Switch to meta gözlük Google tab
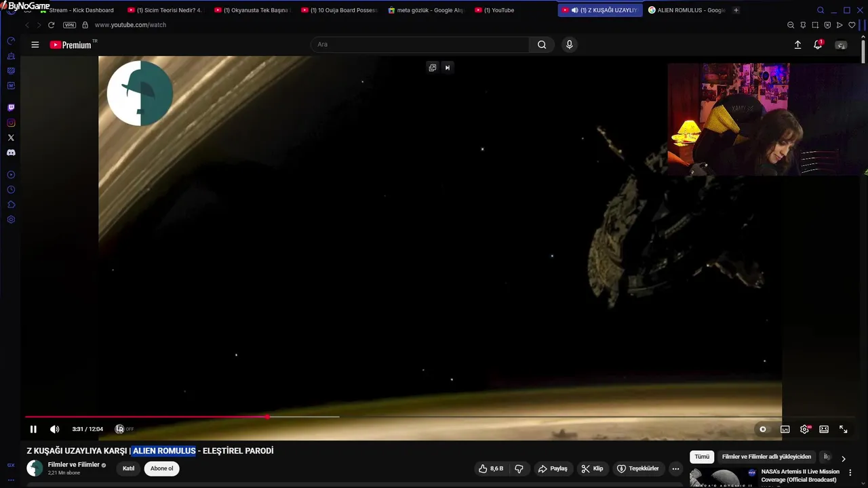 tap(426, 10)
